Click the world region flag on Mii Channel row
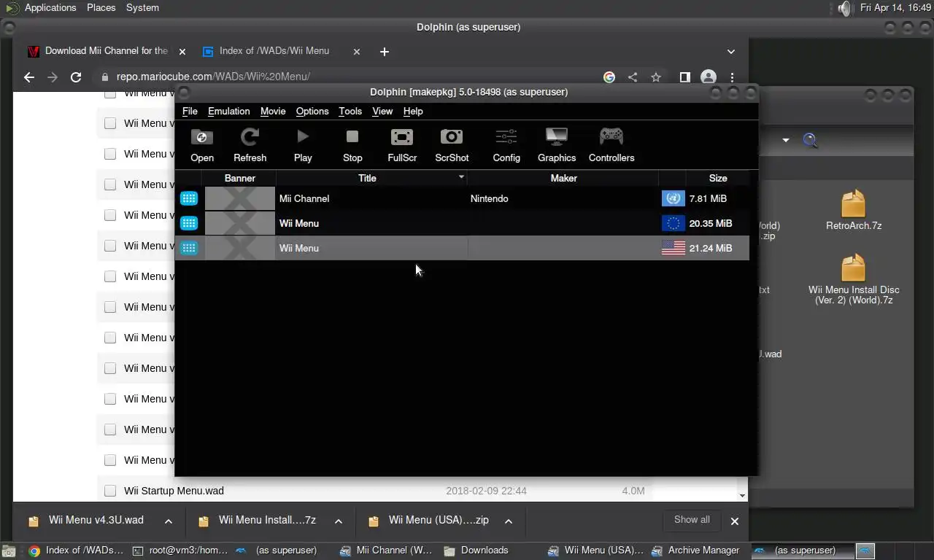The width and height of the screenshot is (934, 560). [x=673, y=198]
